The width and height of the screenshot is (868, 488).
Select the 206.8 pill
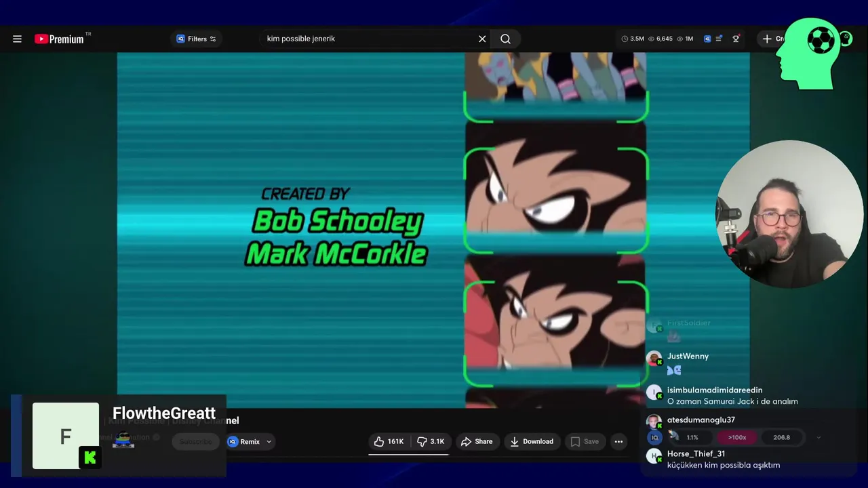tap(781, 437)
